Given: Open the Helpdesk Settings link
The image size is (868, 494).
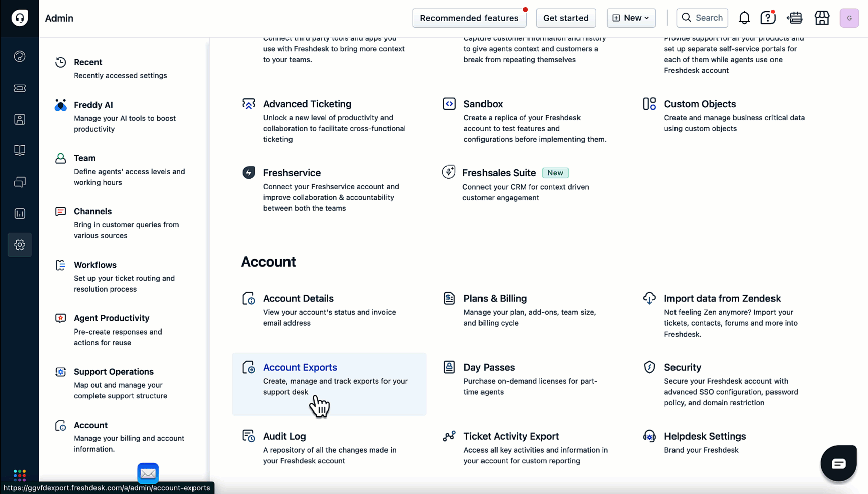Looking at the screenshot, I should [x=705, y=436].
